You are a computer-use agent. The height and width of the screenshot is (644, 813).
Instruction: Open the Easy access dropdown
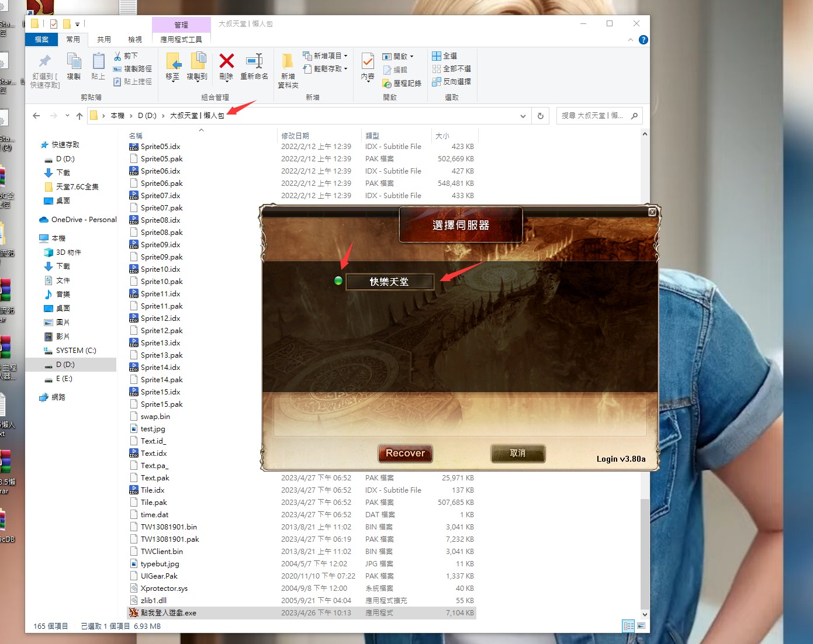(x=325, y=69)
